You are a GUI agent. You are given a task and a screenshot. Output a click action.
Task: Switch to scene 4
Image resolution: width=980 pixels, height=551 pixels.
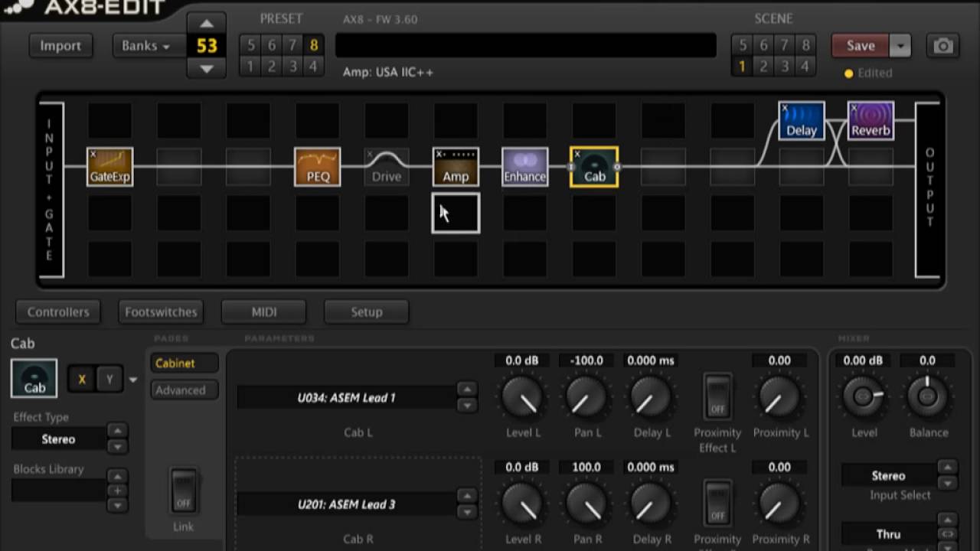pos(805,67)
